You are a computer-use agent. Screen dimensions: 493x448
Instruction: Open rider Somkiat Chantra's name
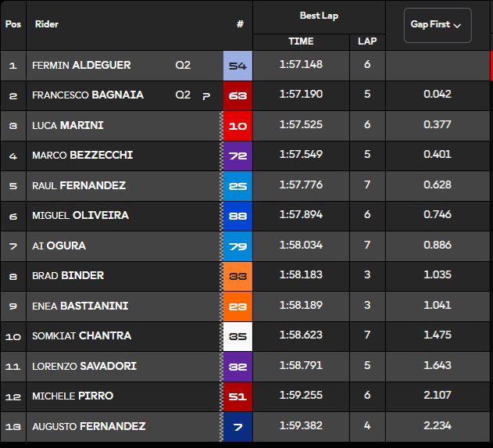point(81,336)
